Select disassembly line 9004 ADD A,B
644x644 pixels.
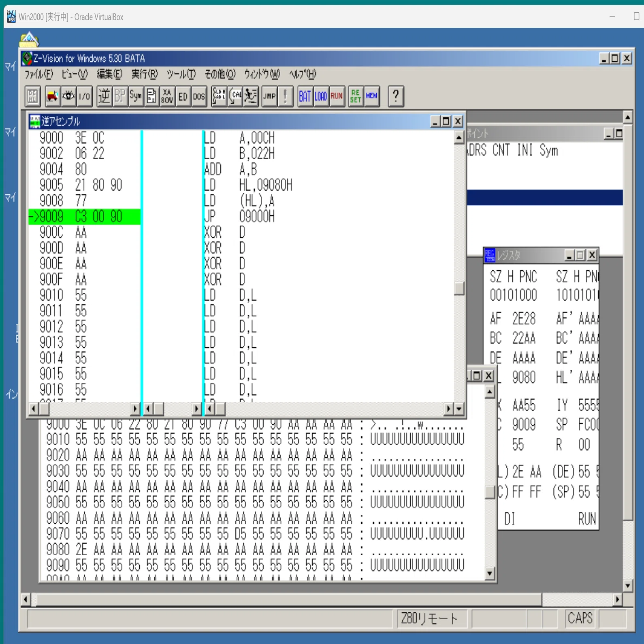(241, 169)
